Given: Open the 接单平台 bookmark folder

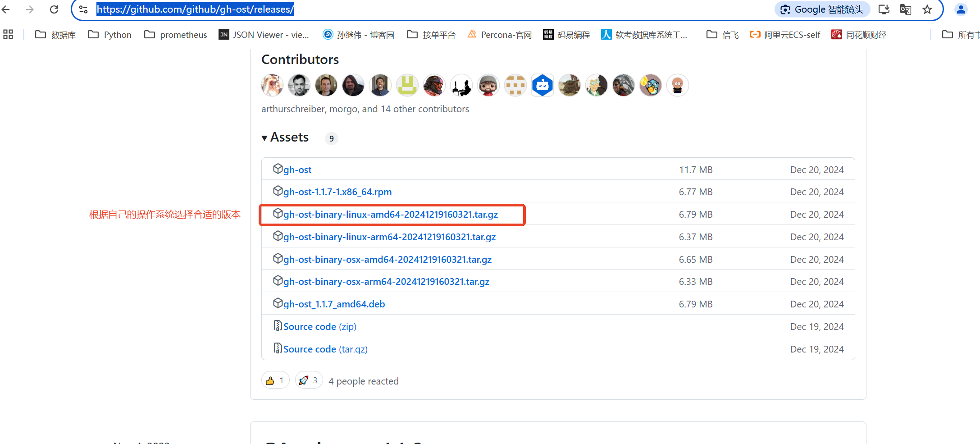Looking at the screenshot, I should 431,35.
